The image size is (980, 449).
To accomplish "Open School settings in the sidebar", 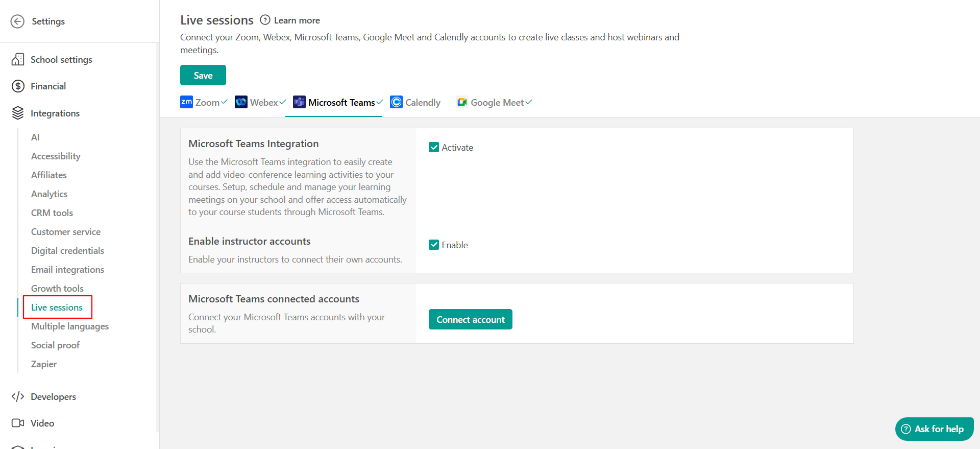I will point(61,60).
